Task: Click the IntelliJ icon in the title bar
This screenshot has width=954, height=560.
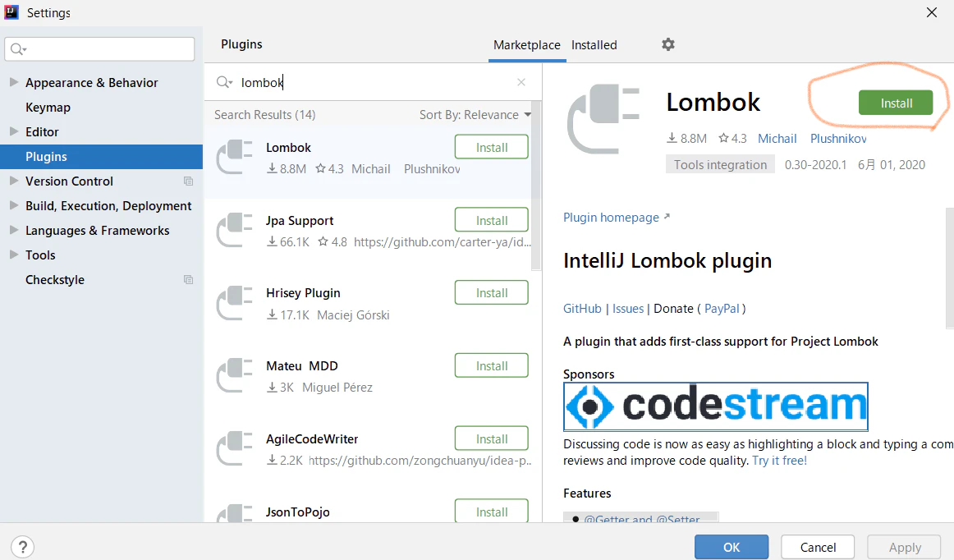Action: 11,12
